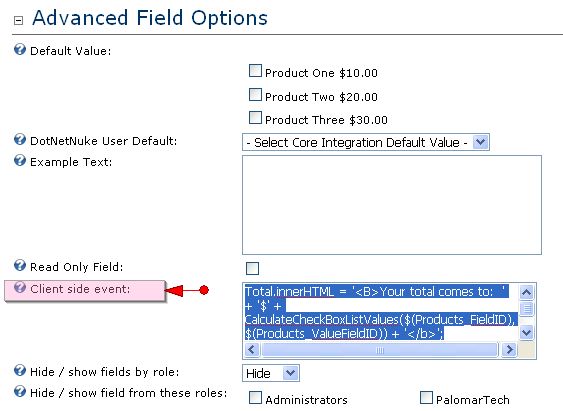
Task: Check the Product One $10.00 box
Action: 255,71
